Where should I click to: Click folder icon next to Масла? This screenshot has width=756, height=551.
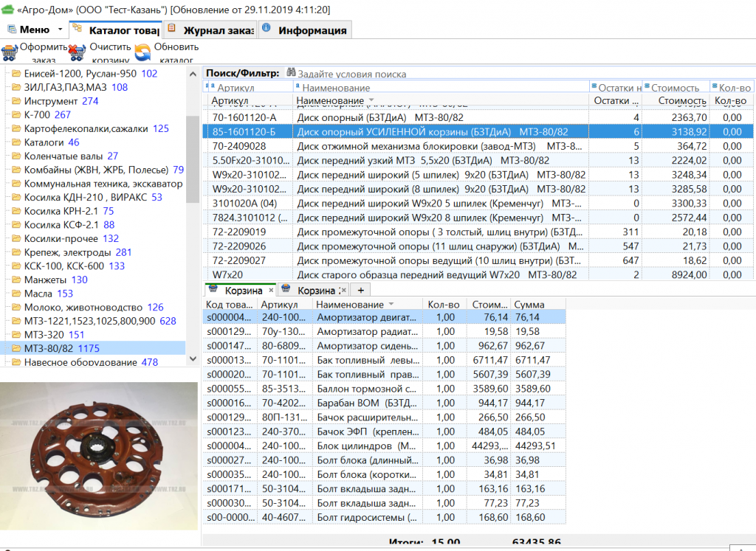tap(16, 294)
